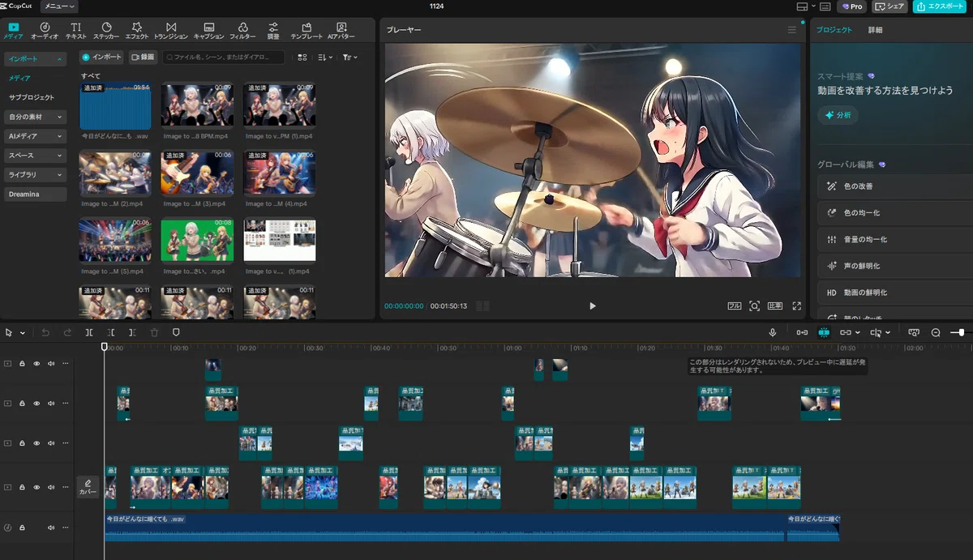
Task: Click the play button in player
Action: click(x=592, y=306)
